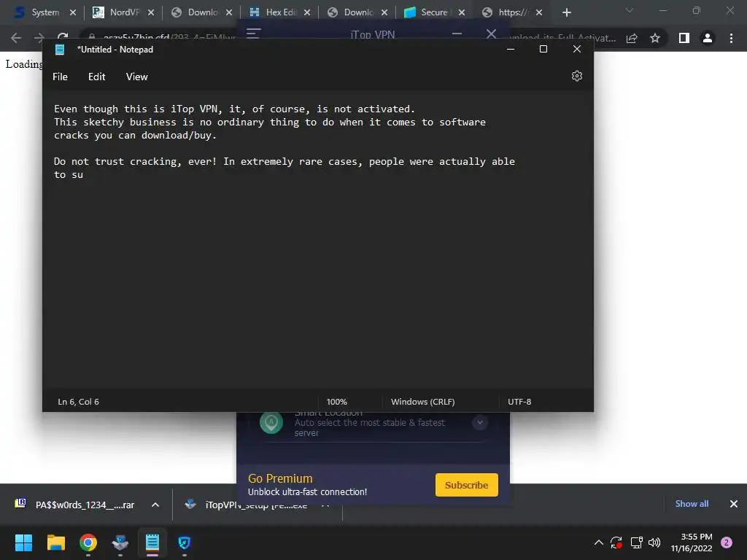
Task: Click the Notepad app icon in title bar
Action: pos(60,50)
